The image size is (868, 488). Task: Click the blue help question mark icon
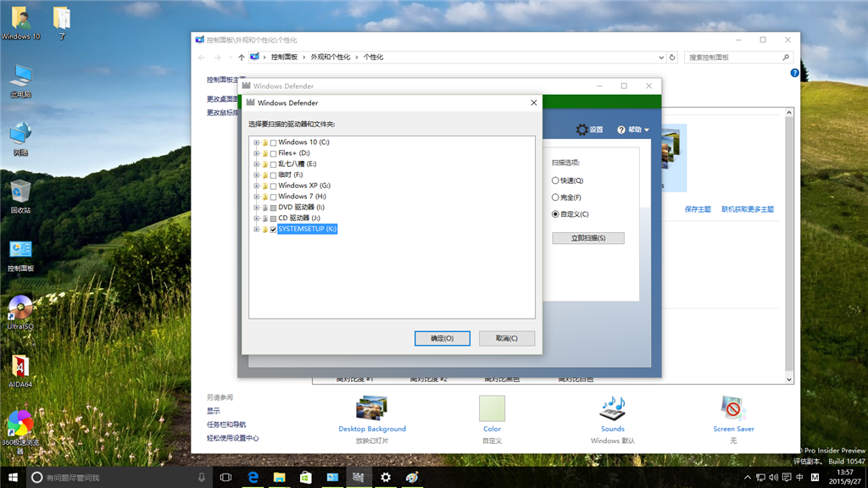794,73
